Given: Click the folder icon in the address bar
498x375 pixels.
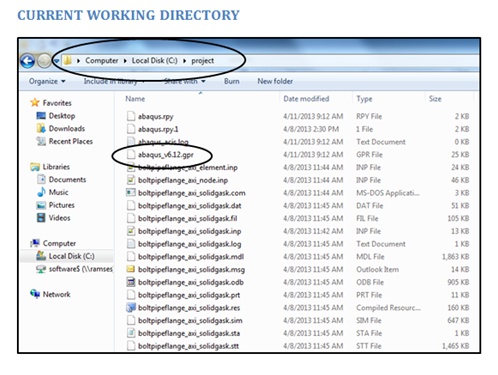Looking at the screenshot, I should pyautogui.click(x=68, y=60).
